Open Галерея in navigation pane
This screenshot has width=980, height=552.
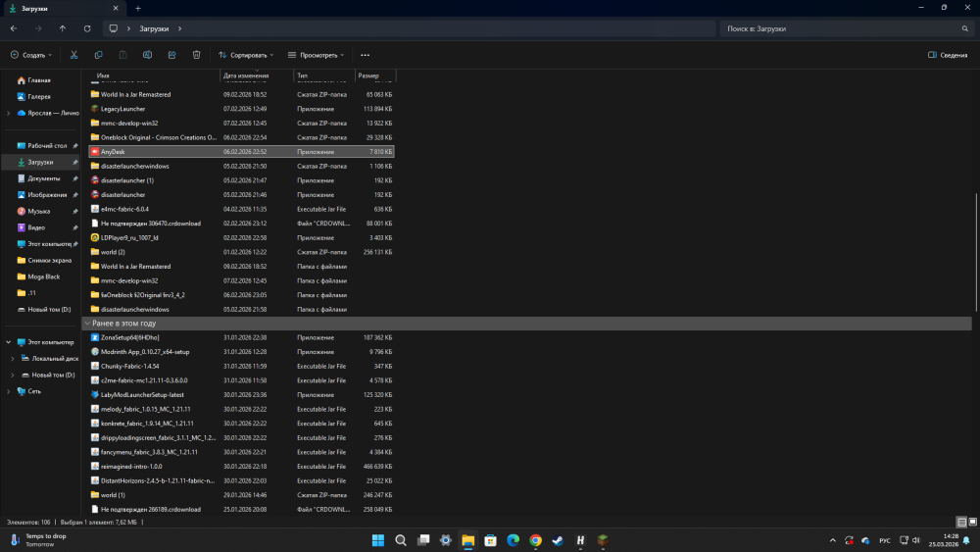pyautogui.click(x=39, y=97)
